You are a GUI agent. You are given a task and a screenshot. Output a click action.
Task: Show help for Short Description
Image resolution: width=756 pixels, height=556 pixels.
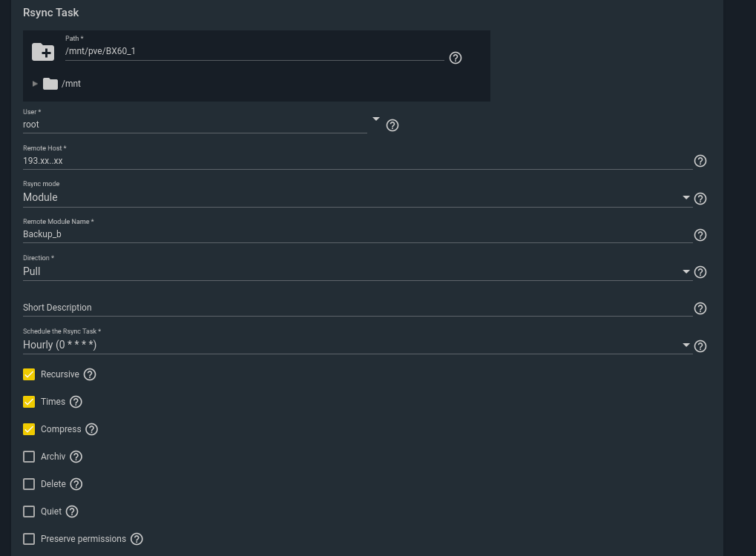(x=700, y=308)
